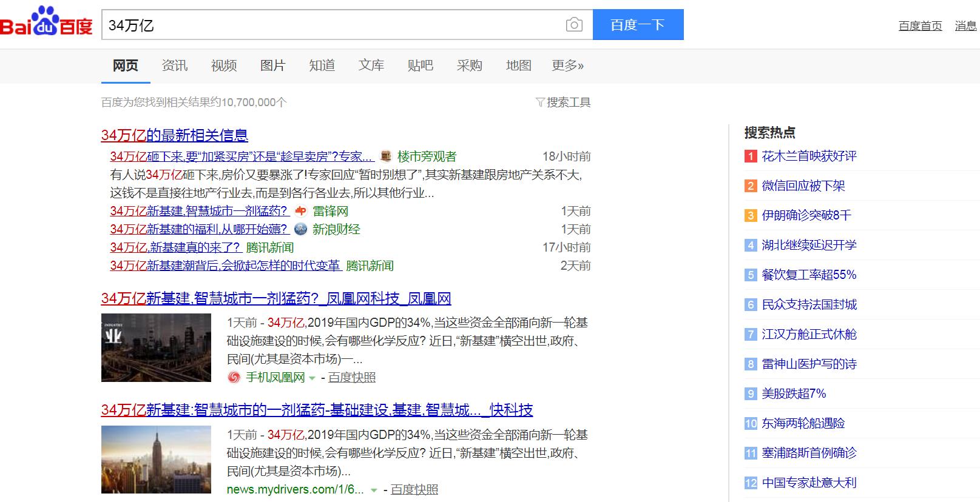Open the 百度首页 link
This screenshot has width=980, height=502.
pyautogui.click(x=920, y=25)
